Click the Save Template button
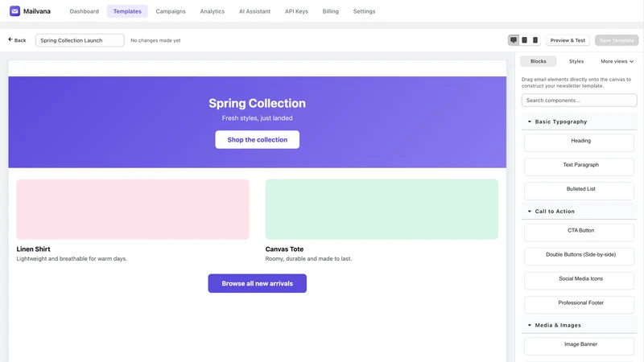The height and width of the screenshot is (362, 644). coord(617,40)
